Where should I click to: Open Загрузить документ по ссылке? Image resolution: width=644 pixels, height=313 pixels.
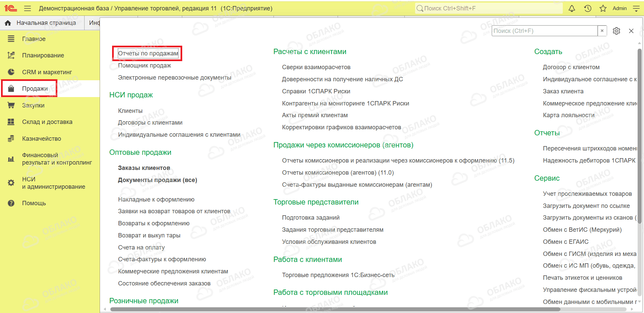click(586, 206)
